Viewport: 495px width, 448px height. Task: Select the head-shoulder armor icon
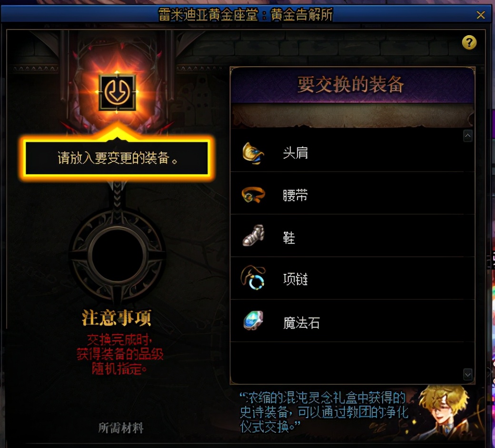pos(253,153)
